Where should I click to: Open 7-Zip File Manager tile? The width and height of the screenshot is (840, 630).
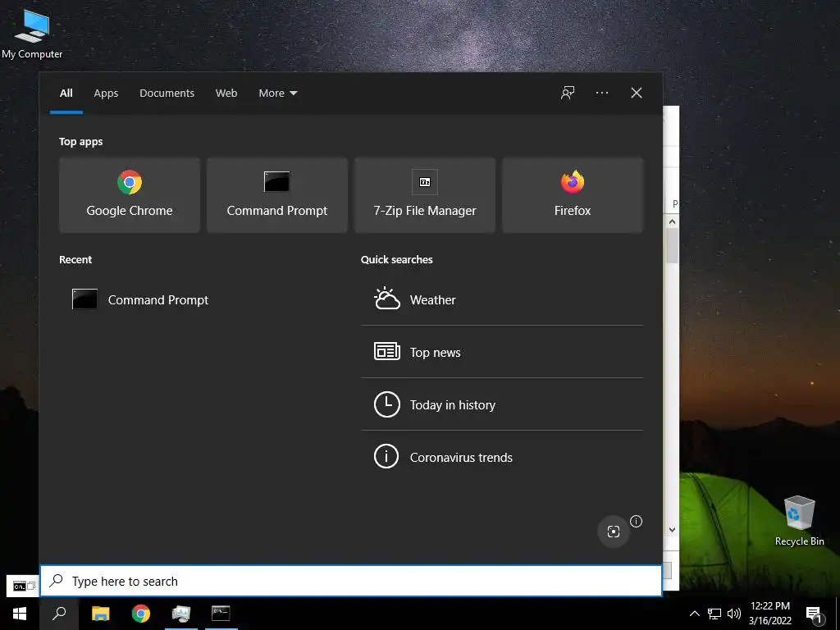[425, 195]
